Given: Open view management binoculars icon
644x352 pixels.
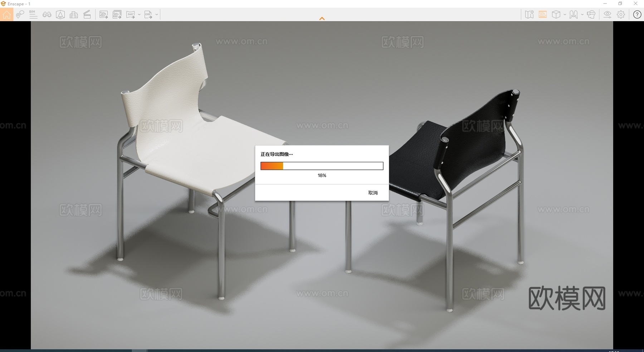Looking at the screenshot, I should [x=47, y=15].
